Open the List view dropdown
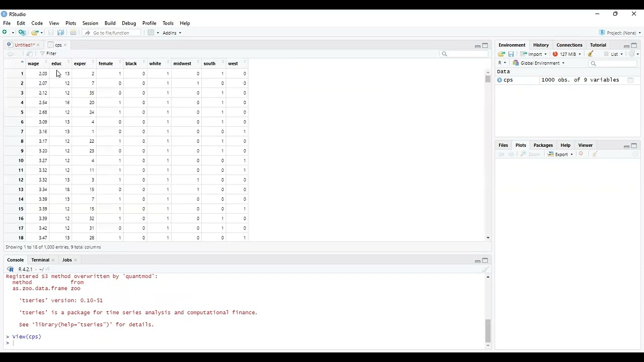This screenshot has height=362, width=644. click(614, 54)
